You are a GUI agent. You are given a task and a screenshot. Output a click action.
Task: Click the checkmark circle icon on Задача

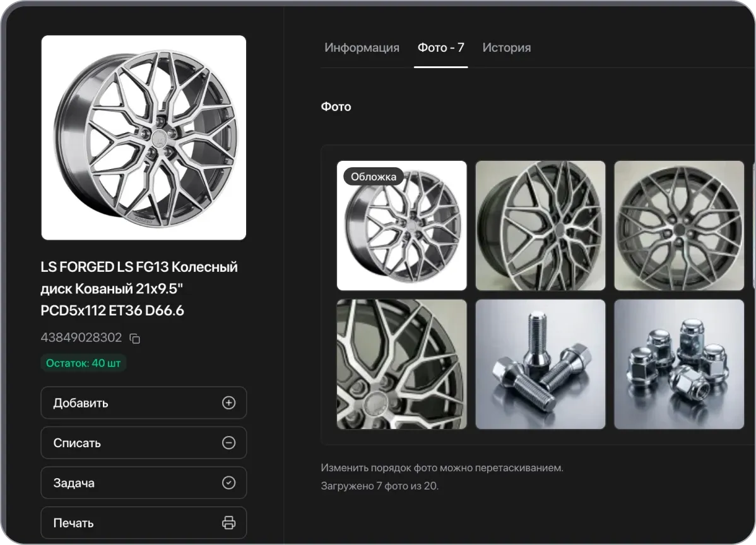(x=228, y=483)
